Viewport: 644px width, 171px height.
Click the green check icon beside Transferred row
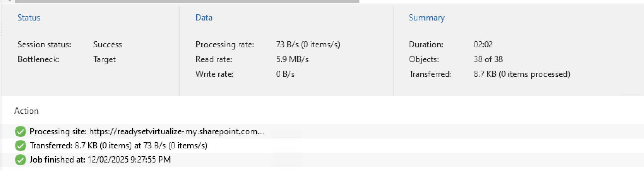[20, 146]
